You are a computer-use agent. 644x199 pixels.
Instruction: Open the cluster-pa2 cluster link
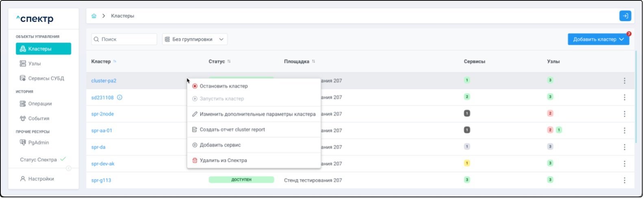click(x=104, y=81)
